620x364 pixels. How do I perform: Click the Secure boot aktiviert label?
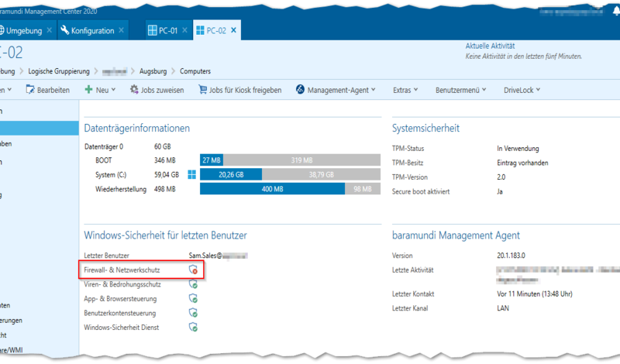coord(421,192)
